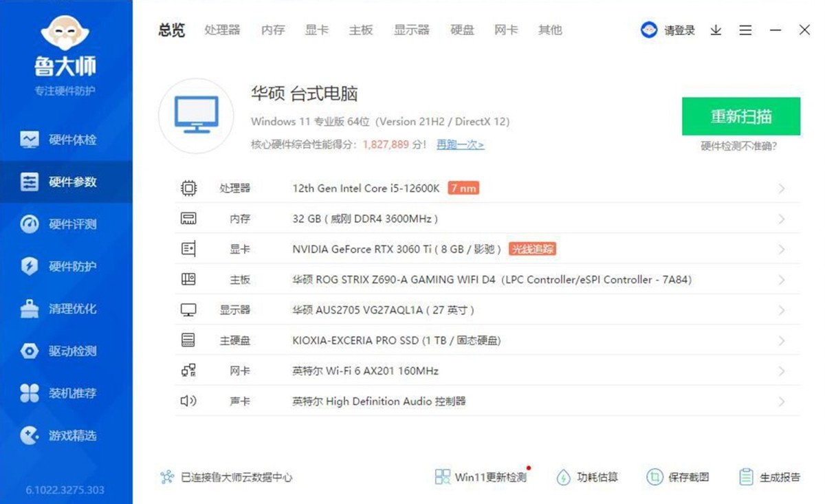The width and height of the screenshot is (825, 504).
Task: Expand the 主硬盘 row chevron
Action: click(x=782, y=340)
